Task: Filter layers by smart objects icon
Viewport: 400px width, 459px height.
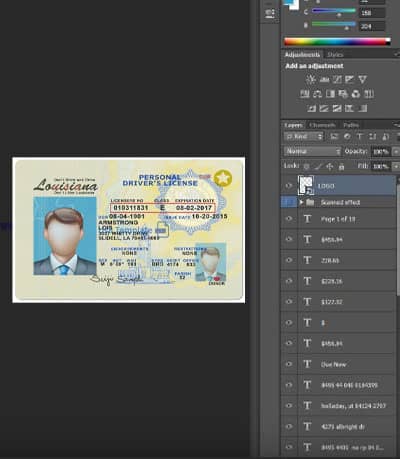Action: click(386, 136)
